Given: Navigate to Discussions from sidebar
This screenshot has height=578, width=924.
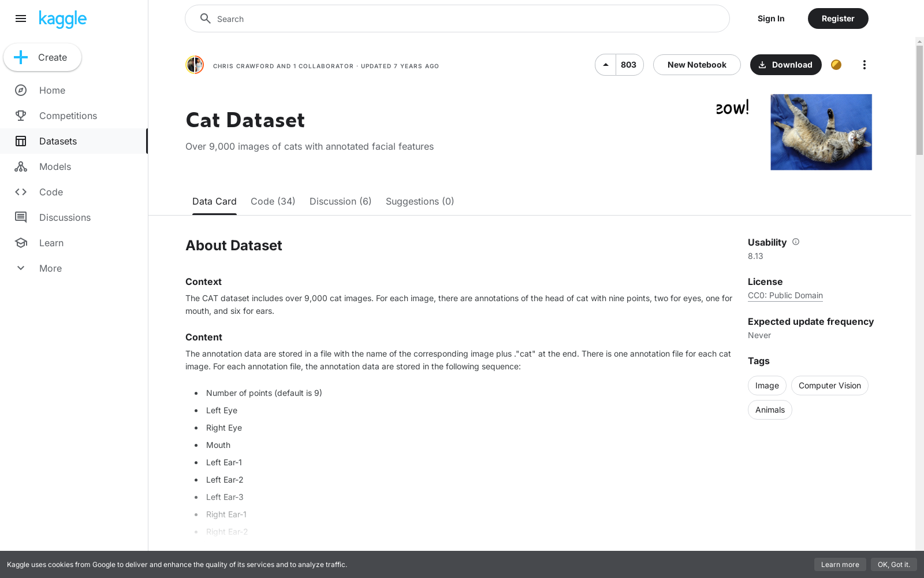Looking at the screenshot, I should tap(65, 217).
